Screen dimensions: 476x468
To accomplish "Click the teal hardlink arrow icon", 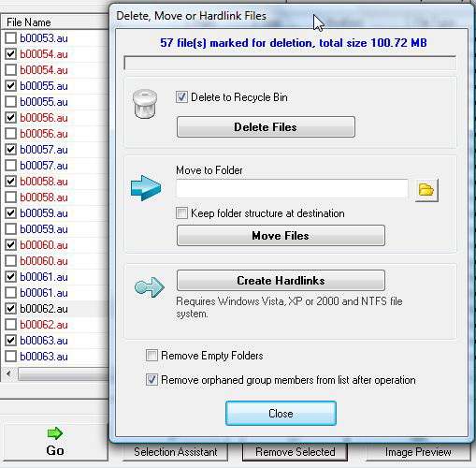I will 150,286.
